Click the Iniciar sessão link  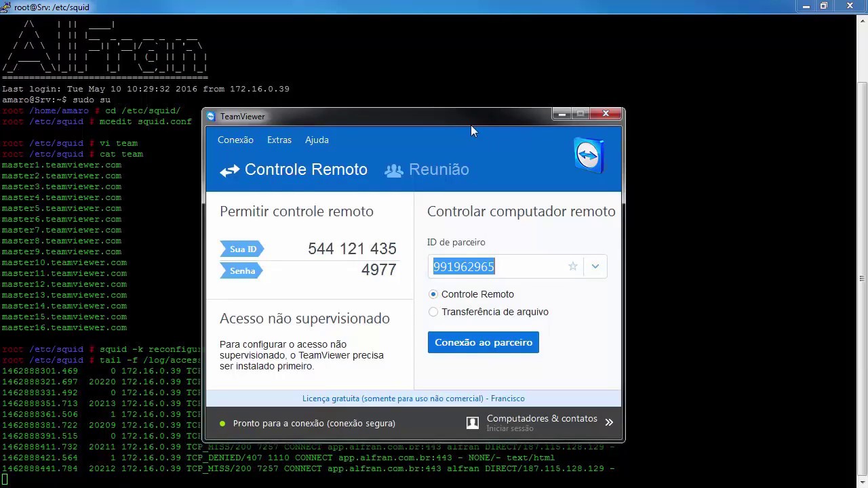click(x=510, y=429)
